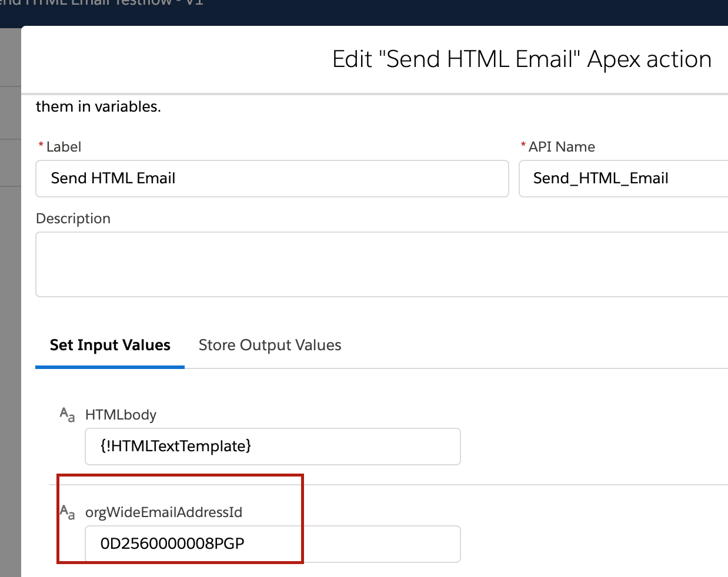Click the "Description" field caption

[73, 219]
